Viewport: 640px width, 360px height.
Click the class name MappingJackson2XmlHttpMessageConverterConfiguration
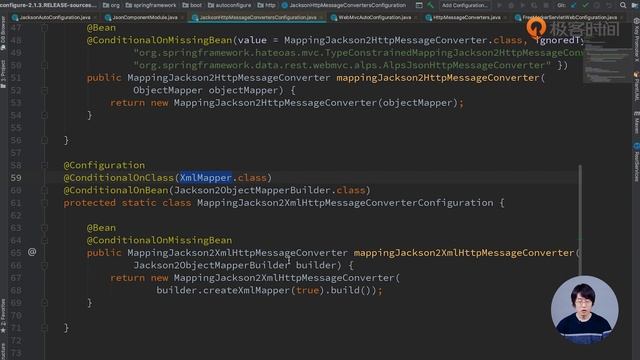345,203
